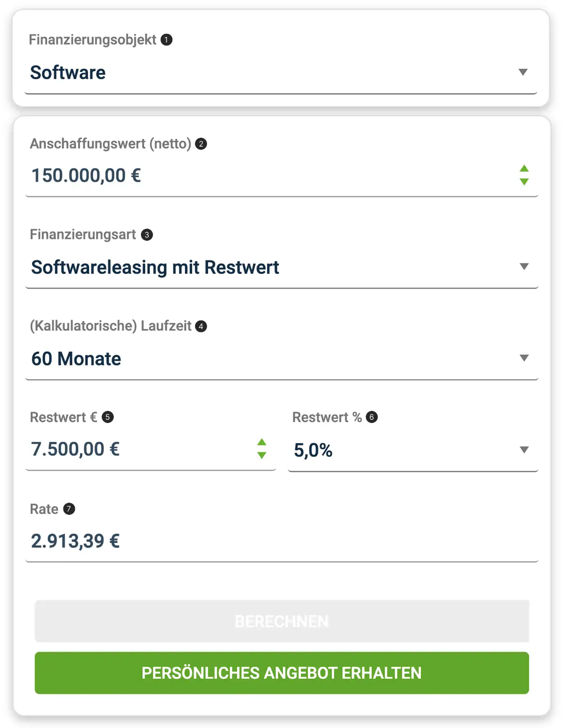Click the Restwert € amount field
The width and height of the screenshot is (562, 728).
click(x=117, y=449)
